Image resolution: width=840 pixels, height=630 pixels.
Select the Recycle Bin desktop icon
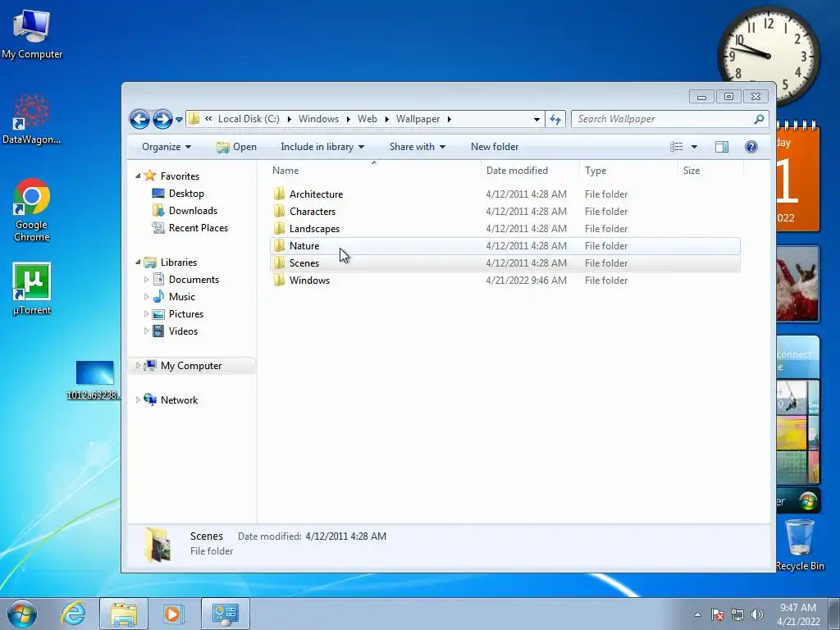[x=799, y=545]
